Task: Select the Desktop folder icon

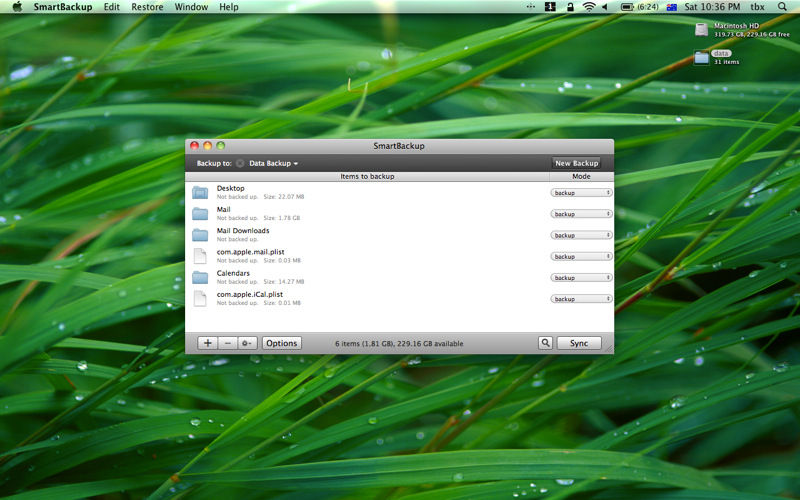Action: 200,192
